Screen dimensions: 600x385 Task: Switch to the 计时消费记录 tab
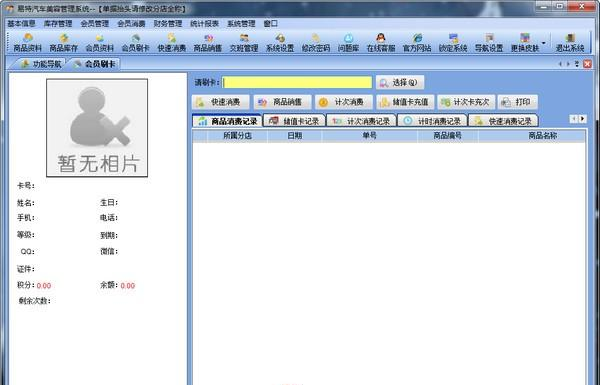[x=432, y=121]
